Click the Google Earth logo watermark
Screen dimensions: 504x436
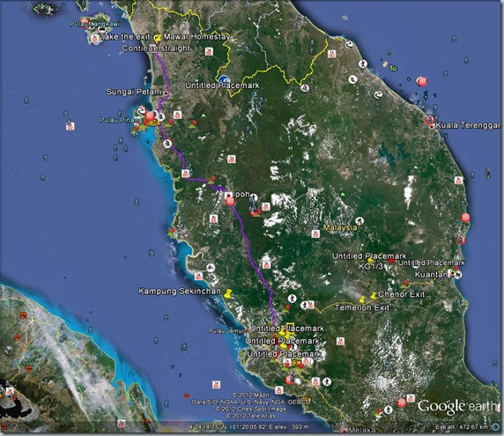click(x=458, y=406)
